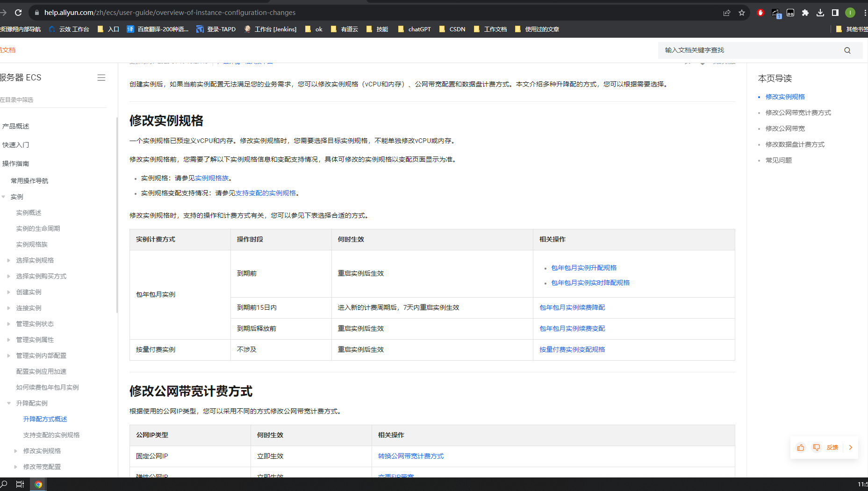Open the share page icon in address bar
The height and width of the screenshot is (491, 868).
(x=727, y=13)
